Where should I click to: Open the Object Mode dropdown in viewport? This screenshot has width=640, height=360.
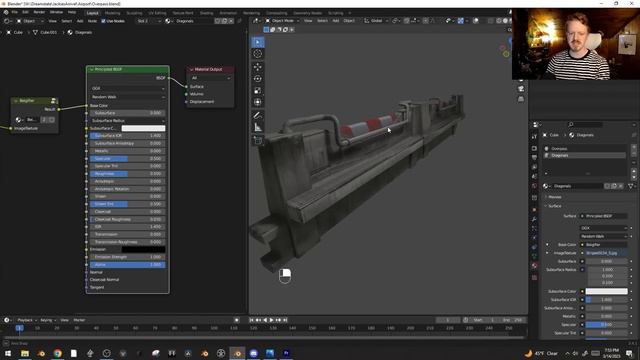(282, 21)
